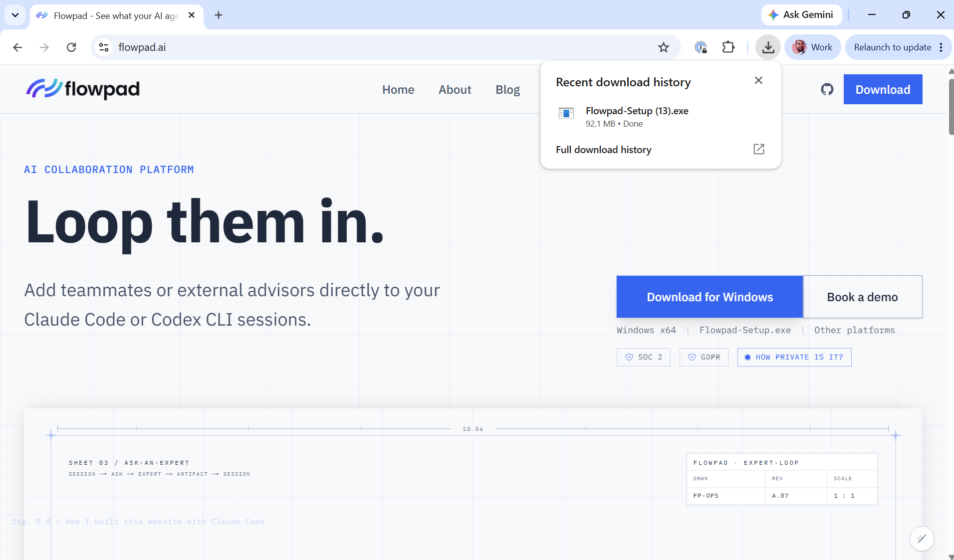
Task: Open the About nav item
Action: pyautogui.click(x=455, y=90)
